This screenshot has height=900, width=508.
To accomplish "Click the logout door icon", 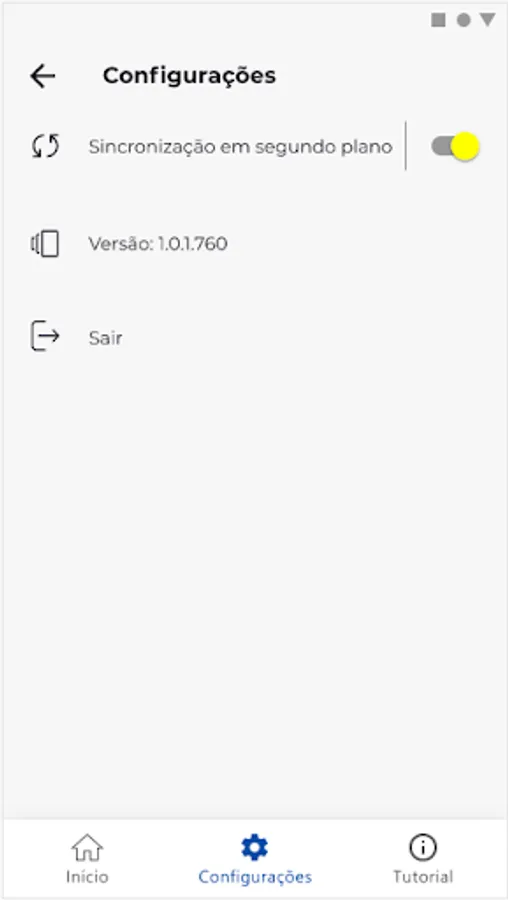I will click(x=45, y=336).
